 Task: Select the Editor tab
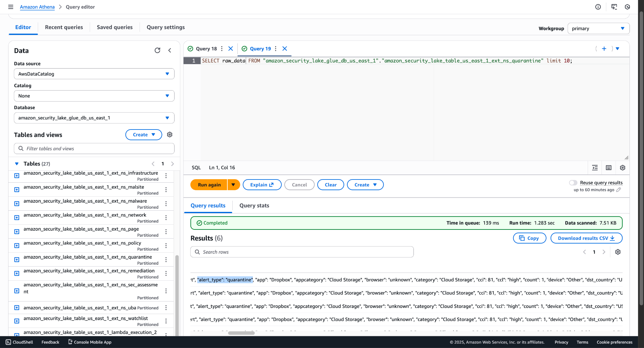[x=23, y=27]
